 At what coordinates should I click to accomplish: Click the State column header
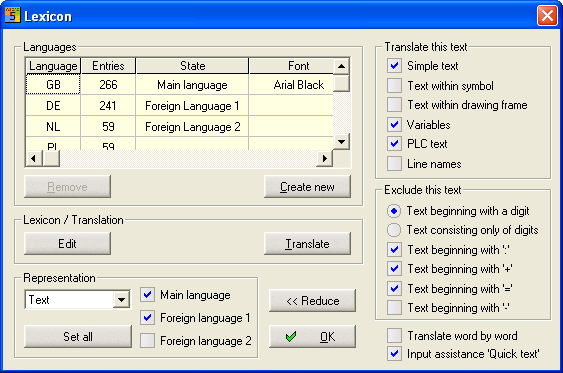click(x=192, y=66)
